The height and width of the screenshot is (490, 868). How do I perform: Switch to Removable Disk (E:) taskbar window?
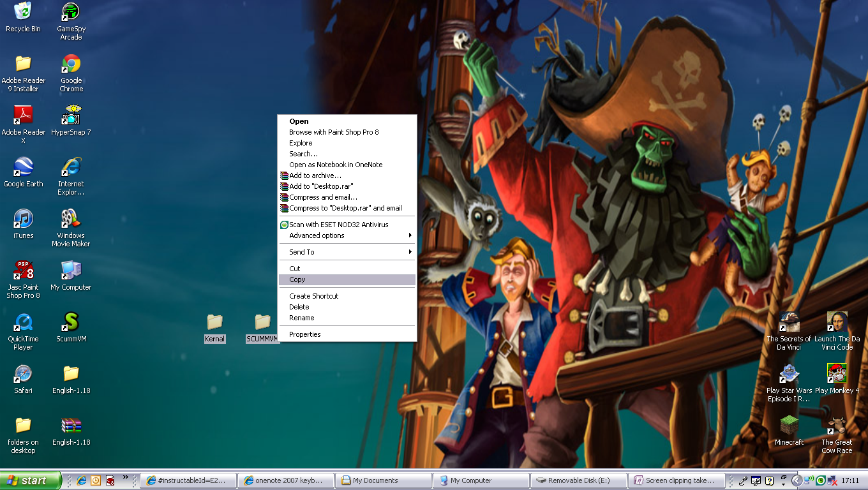pyautogui.click(x=579, y=480)
